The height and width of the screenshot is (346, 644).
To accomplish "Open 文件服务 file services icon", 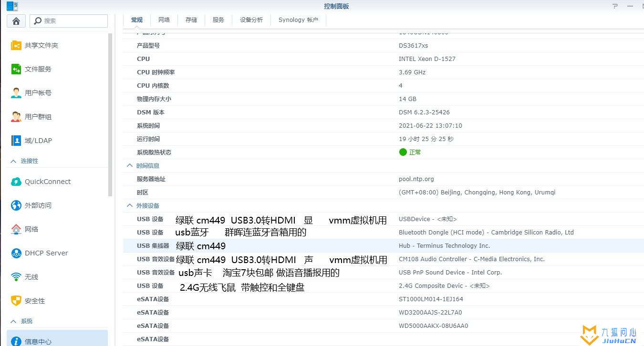I will click(16, 69).
